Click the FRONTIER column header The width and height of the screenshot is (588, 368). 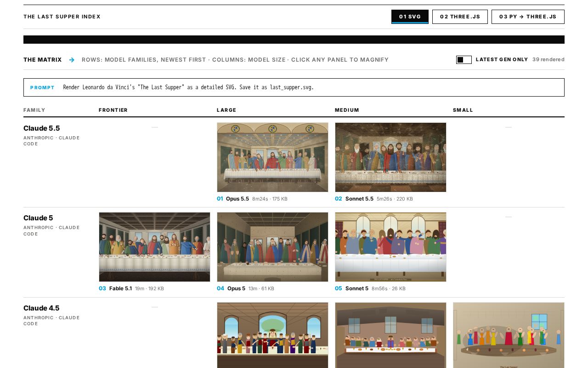point(113,110)
